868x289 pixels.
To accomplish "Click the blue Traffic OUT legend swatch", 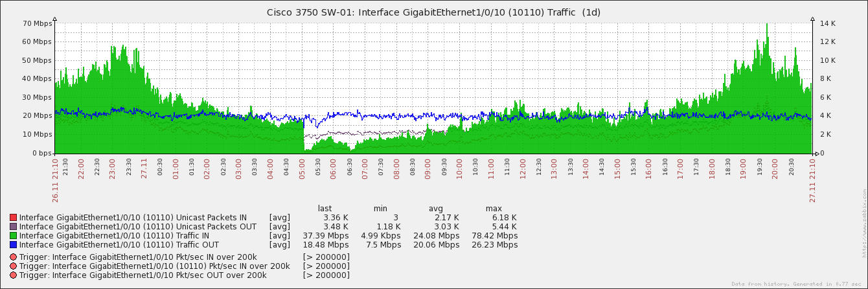I will [x=13, y=245].
